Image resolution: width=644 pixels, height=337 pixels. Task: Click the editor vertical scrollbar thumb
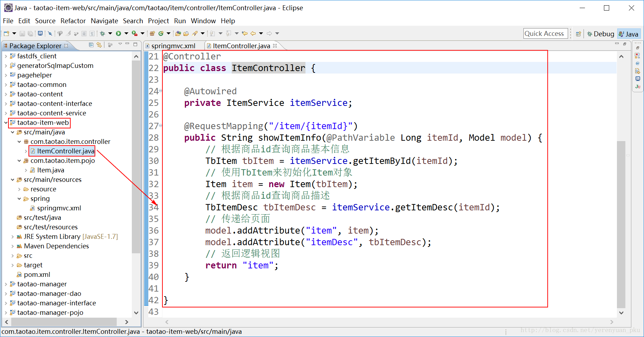coord(621,224)
